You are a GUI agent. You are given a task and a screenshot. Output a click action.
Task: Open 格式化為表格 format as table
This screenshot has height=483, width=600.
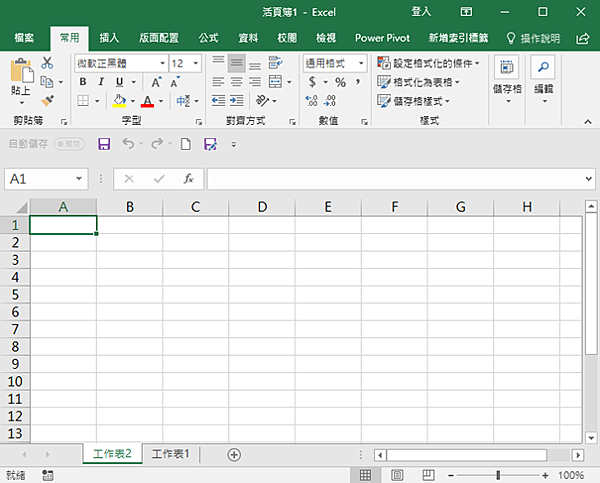point(418,82)
